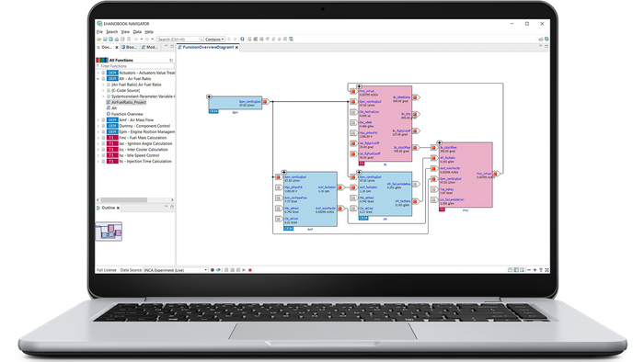Click the eye visualization icon in status bar
Screen dimensions: 644x362
click(218, 270)
